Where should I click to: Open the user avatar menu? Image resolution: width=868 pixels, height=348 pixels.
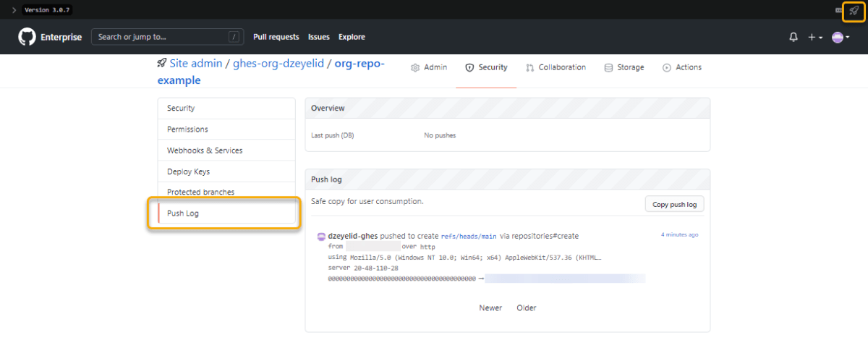coord(841,37)
